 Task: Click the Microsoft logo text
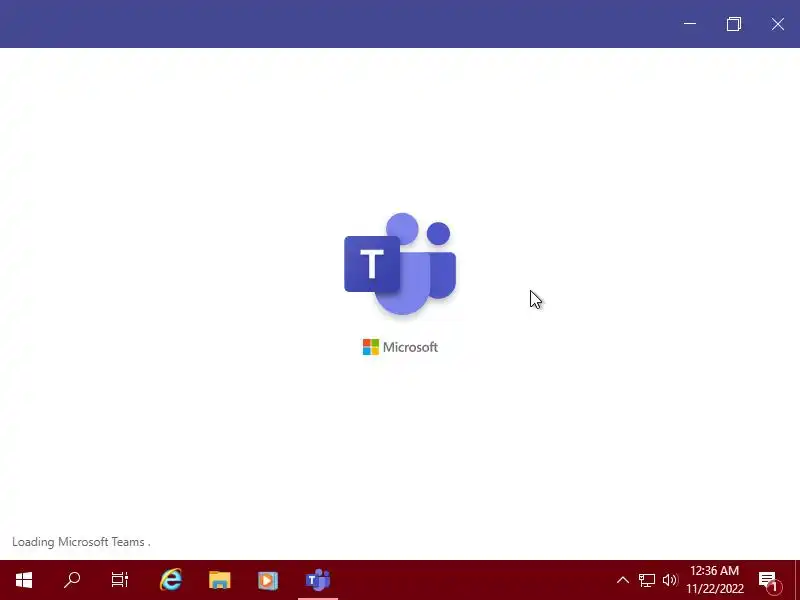(x=400, y=347)
